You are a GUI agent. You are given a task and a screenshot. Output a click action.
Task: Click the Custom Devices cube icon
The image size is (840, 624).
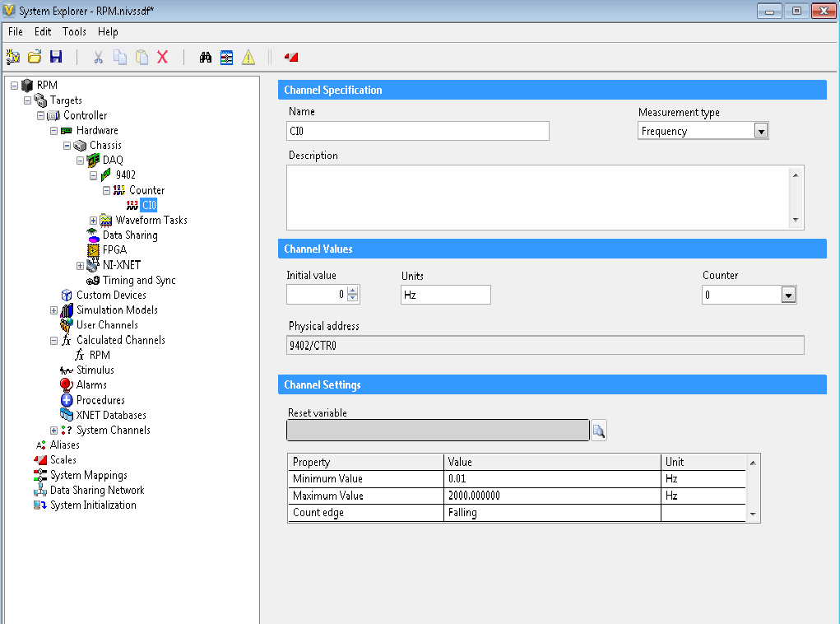67,295
